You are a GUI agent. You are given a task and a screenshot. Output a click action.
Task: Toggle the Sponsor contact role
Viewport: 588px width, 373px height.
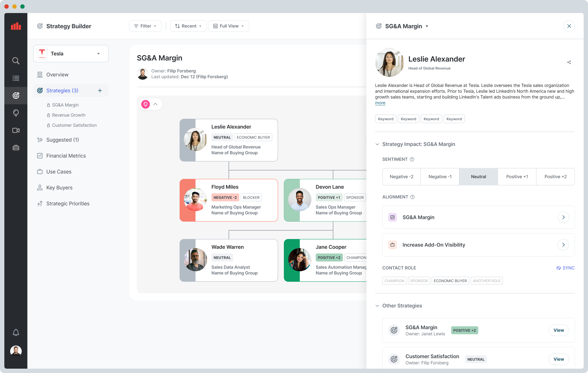[419, 281]
